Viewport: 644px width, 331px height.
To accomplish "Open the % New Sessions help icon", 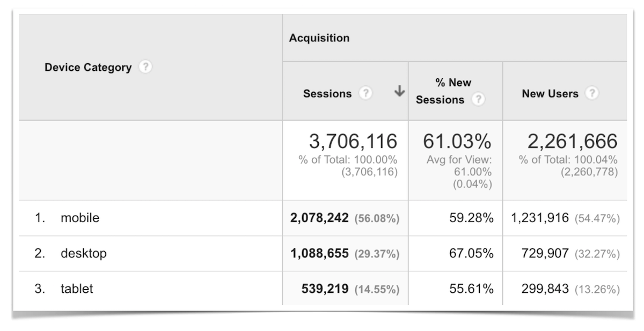I will (x=480, y=99).
